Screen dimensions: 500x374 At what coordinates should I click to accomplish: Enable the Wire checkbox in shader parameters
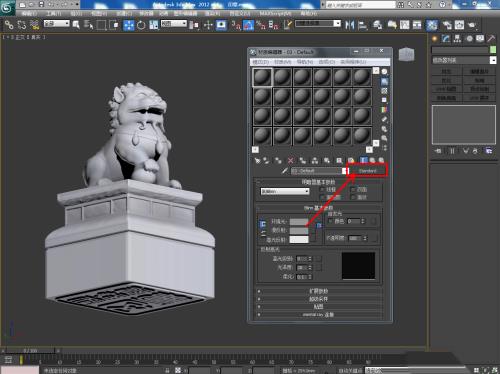pos(322,189)
